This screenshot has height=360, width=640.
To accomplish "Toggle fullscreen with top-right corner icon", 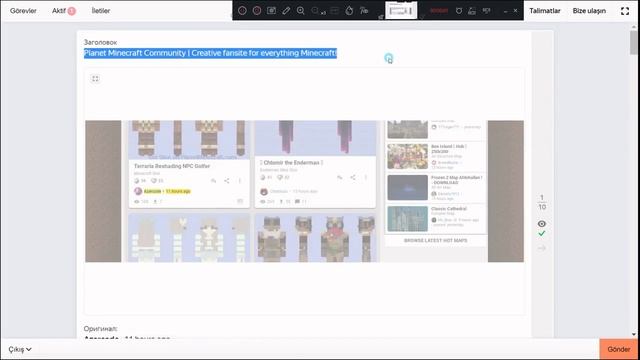I will [625, 11].
